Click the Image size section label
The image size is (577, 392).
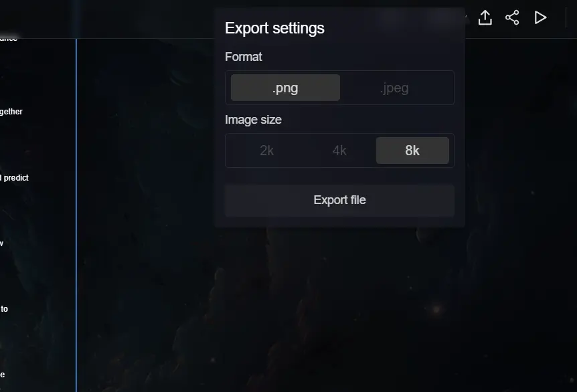[254, 120]
